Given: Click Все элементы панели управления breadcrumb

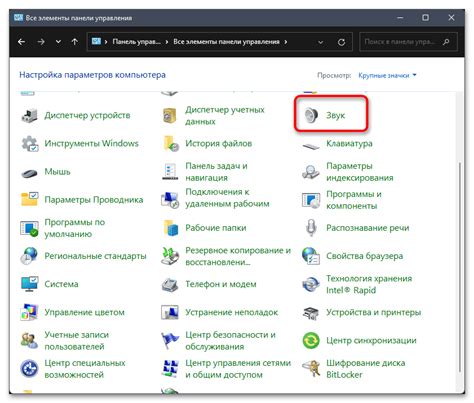Looking at the screenshot, I should click(226, 42).
